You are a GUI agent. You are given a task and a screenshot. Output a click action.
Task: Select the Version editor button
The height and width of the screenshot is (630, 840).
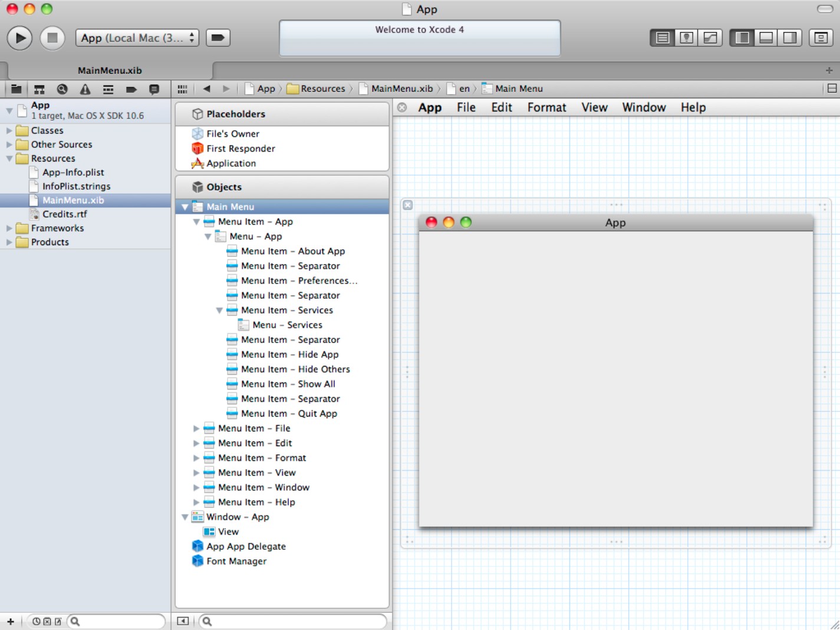point(710,38)
